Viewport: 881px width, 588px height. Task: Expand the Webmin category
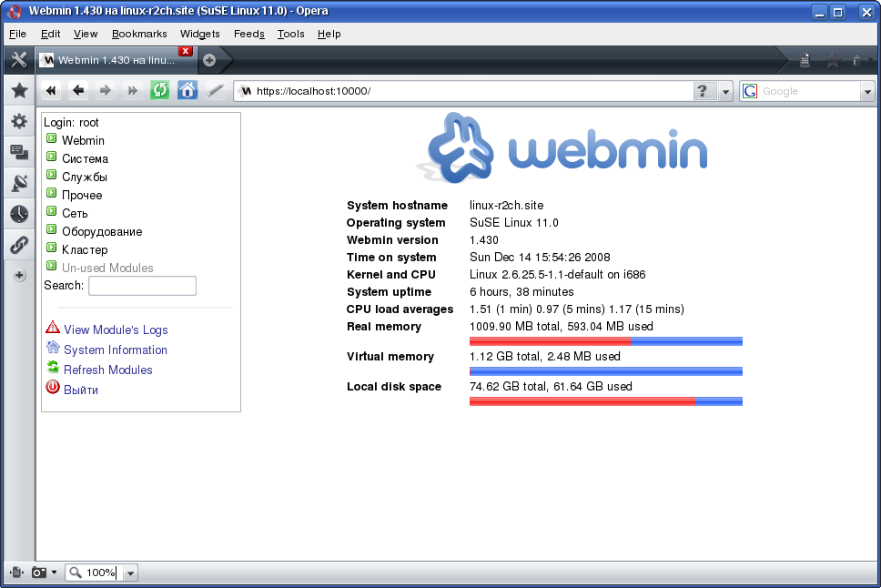click(51, 138)
